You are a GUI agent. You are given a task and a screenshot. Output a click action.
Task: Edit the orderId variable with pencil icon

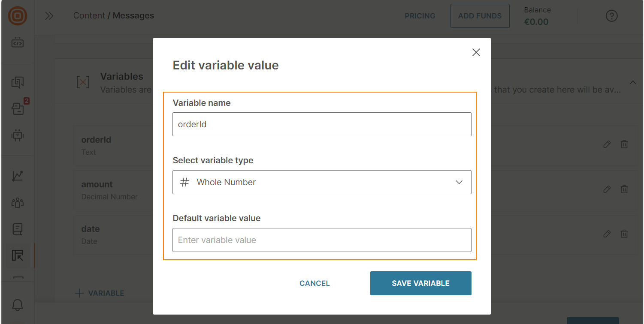607,144
